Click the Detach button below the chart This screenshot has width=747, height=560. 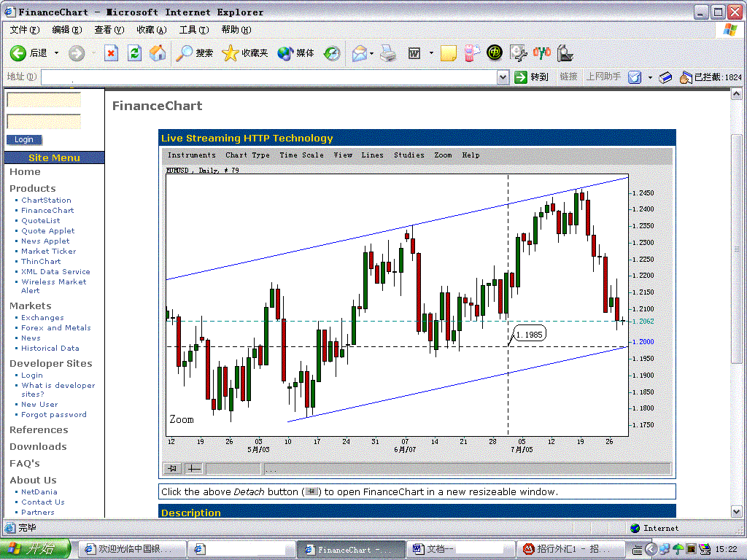(173, 469)
